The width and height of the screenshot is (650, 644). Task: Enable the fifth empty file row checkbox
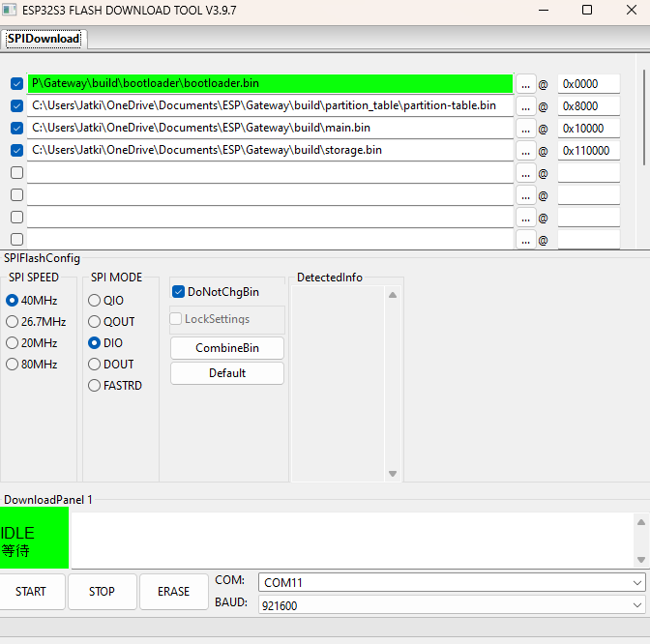click(16, 173)
